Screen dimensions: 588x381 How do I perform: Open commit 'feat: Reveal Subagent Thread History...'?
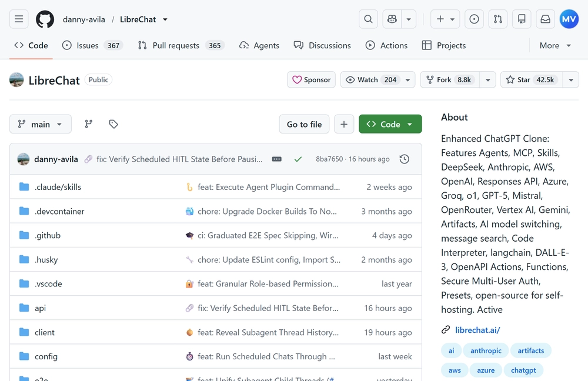[268, 332]
